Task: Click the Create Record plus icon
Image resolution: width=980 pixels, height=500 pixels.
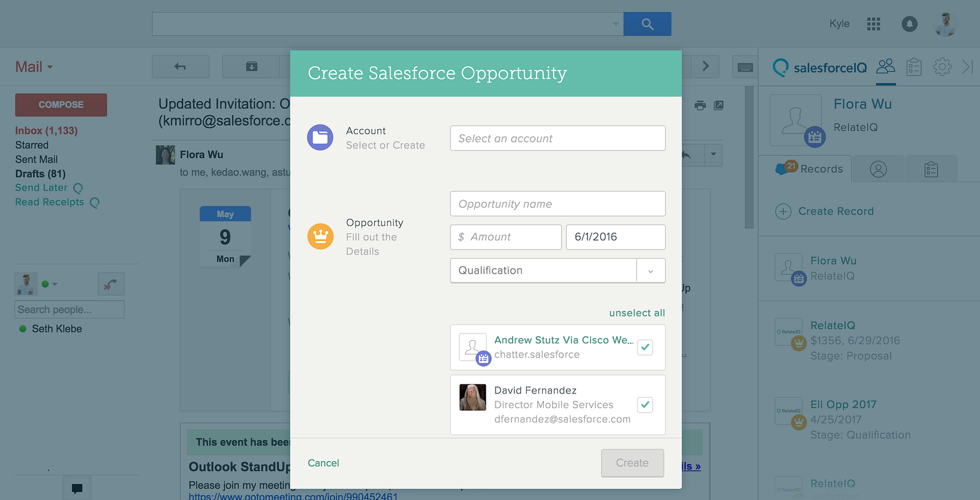Action: (x=783, y=212)
